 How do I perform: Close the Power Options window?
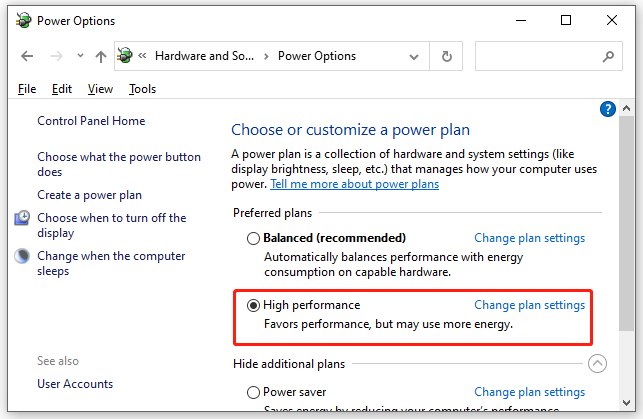(x=612, y=20)
